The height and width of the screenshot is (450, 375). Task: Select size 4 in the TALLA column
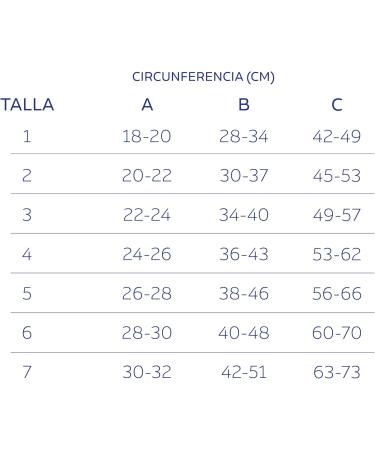(x=27, y=254)
